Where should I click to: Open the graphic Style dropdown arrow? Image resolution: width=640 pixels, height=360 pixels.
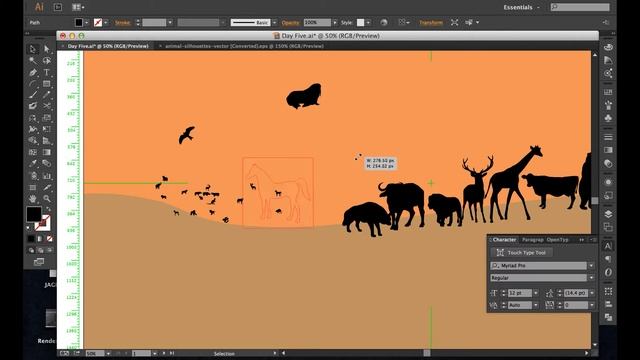pos(368,22)
